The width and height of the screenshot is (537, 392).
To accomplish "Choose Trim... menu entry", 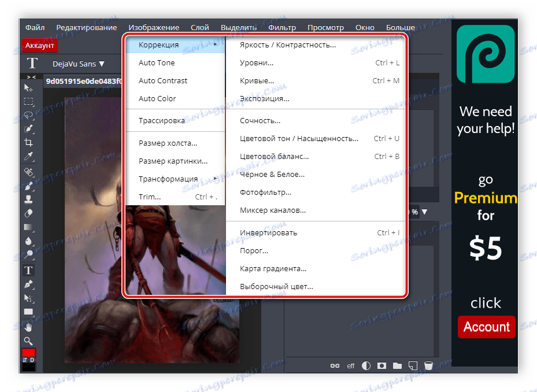I will [x=176, y=197].
